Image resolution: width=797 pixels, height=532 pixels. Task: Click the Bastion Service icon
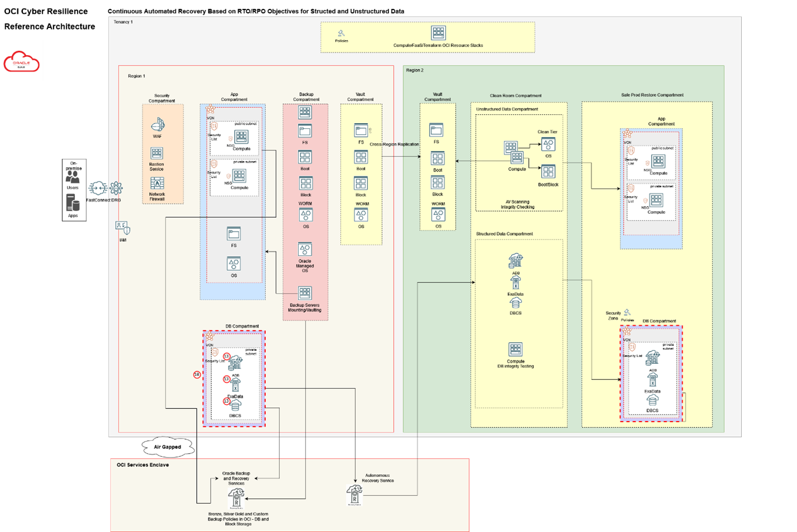[x=157, y=153]
